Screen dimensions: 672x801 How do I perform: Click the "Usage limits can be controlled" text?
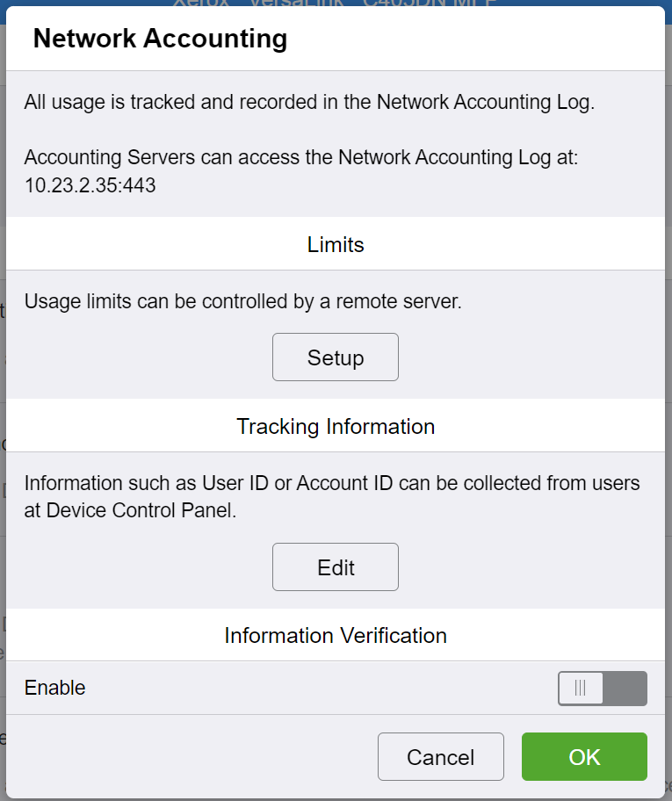[x=242, y=302]
